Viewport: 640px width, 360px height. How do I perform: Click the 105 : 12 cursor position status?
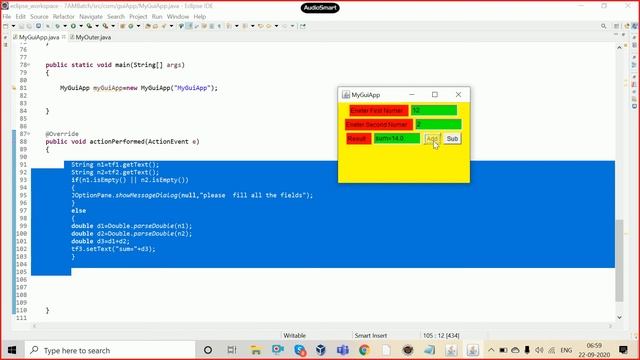(x=441, y=336)
